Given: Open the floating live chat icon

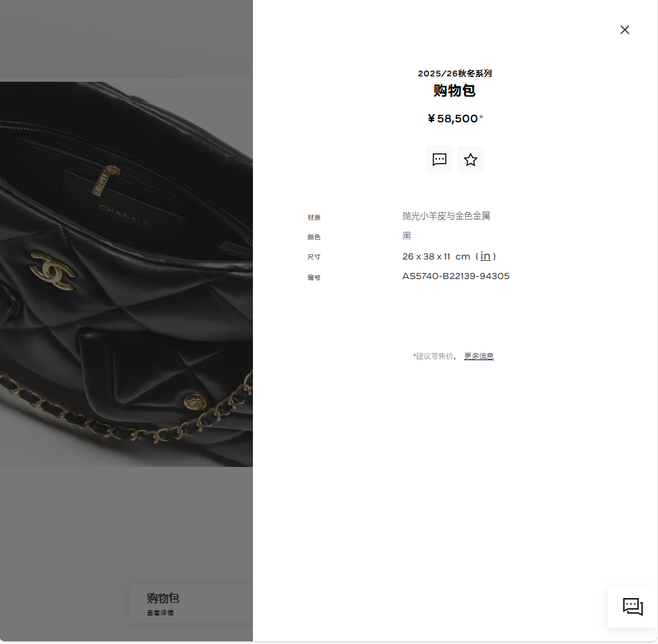Looking at the screenshot, I should point(632,606).
